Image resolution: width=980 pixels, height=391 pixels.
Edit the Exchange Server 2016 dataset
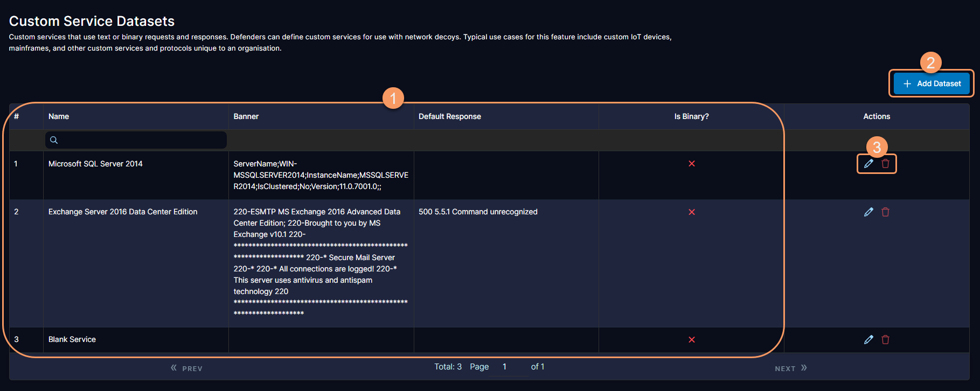click(868, 212)
